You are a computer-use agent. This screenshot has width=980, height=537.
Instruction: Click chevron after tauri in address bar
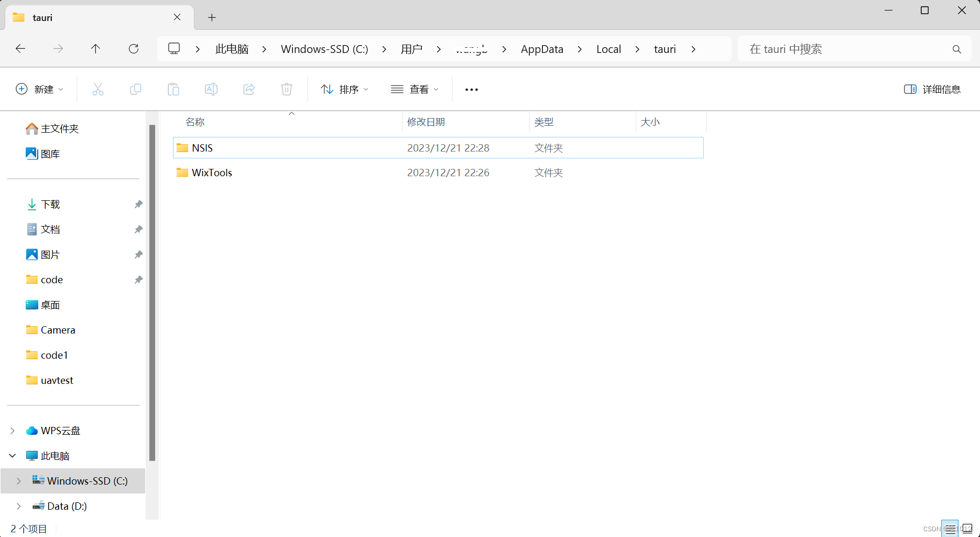pyautogui.click(x=693, y=49)
